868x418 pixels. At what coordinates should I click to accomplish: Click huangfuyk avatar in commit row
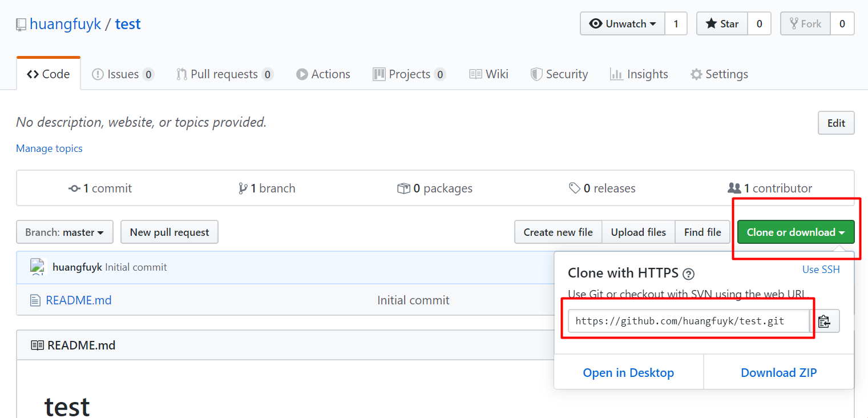(38, 267)
